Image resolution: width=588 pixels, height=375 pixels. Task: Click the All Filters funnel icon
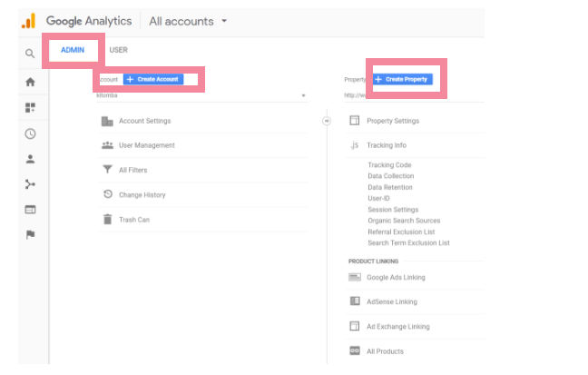(x=108, y=170)
